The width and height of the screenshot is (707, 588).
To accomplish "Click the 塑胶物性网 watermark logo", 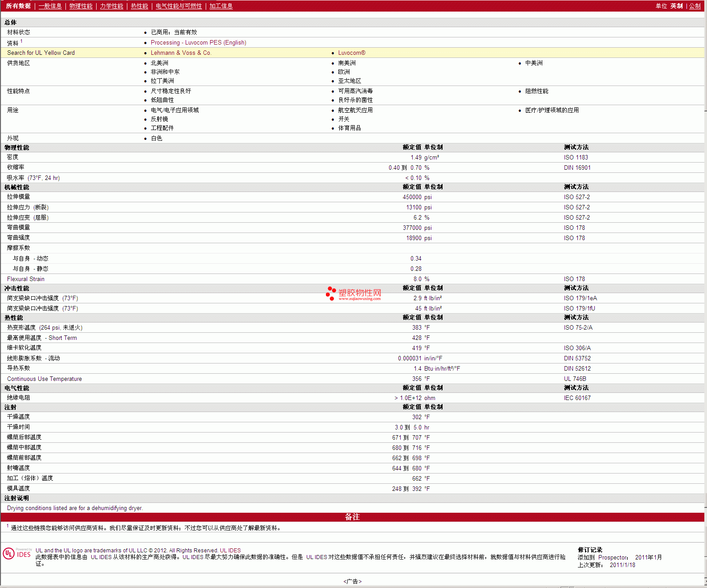I will tap(353, 294).
